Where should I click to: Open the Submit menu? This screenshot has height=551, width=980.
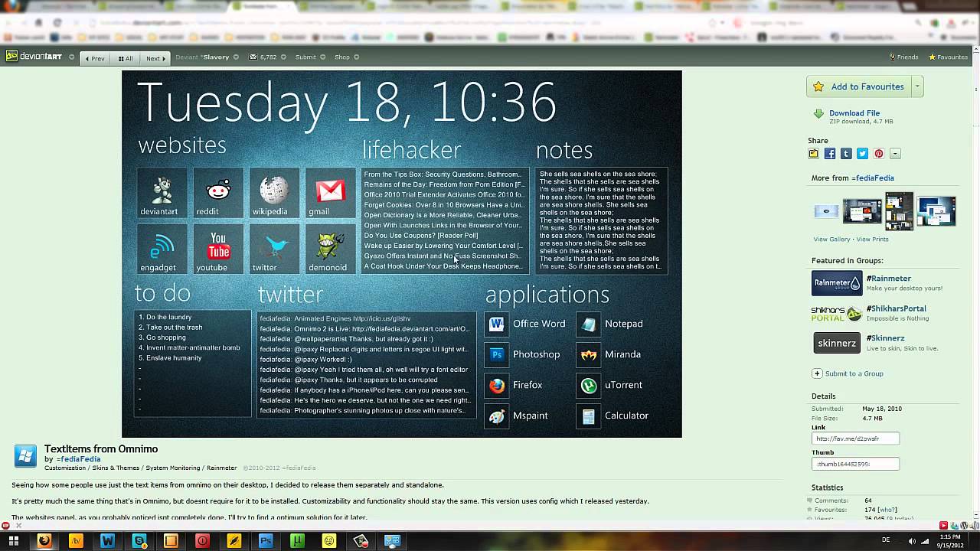(305, 57)
